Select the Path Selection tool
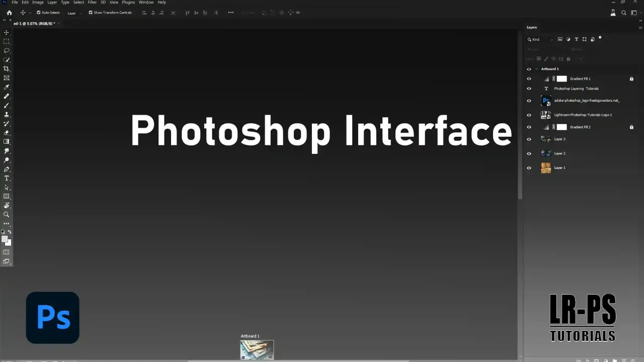This screenshot has width=644, height=362. click(7, 188)
